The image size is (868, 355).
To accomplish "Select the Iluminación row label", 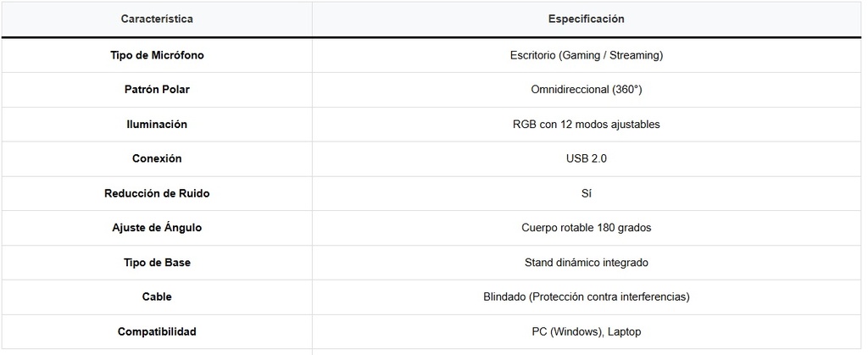I will [157, 124].
